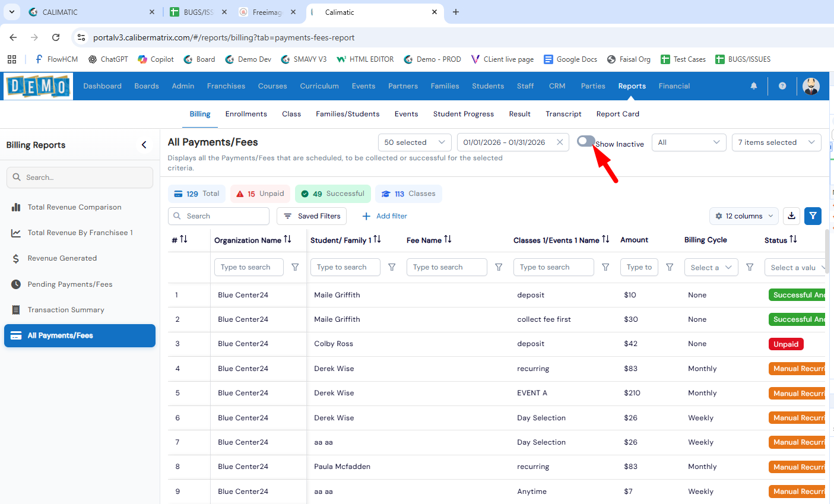
Task: Switch to the Families/Students tab
Action: (x=348, y=114)
